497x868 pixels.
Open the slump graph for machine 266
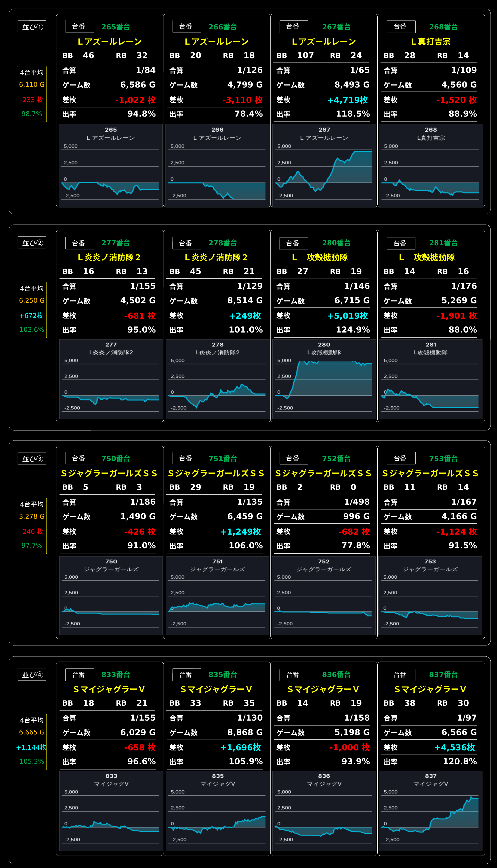click(217, 166)
